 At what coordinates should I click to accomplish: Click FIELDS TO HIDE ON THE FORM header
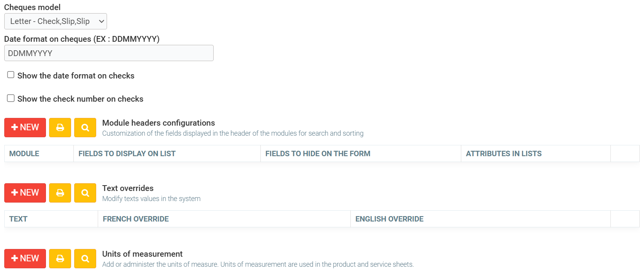click(318, 153)
